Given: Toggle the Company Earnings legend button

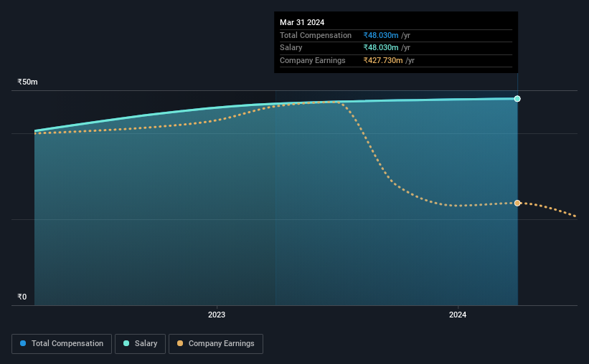Looking at the screenshot, I should pos(216,344).
